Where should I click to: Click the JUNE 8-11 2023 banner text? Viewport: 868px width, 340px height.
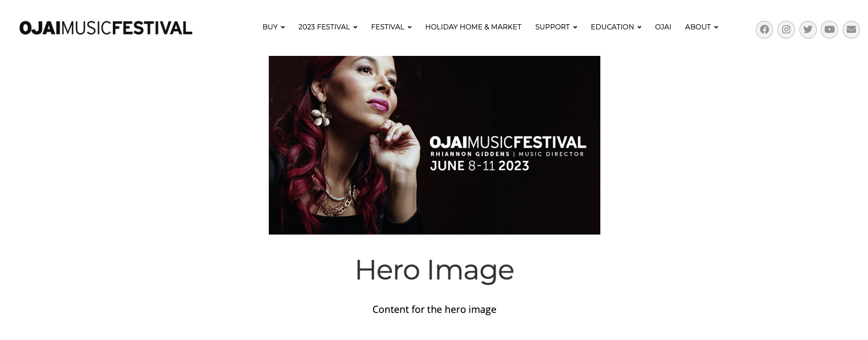pyautogui.click(x=479, y=166)
